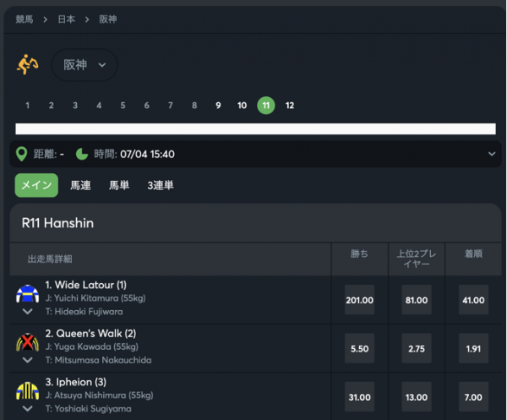Viewport: 507px width, 420px height.
Task: Open the 阪神 venue dropdown
Action: coord(84,65)
